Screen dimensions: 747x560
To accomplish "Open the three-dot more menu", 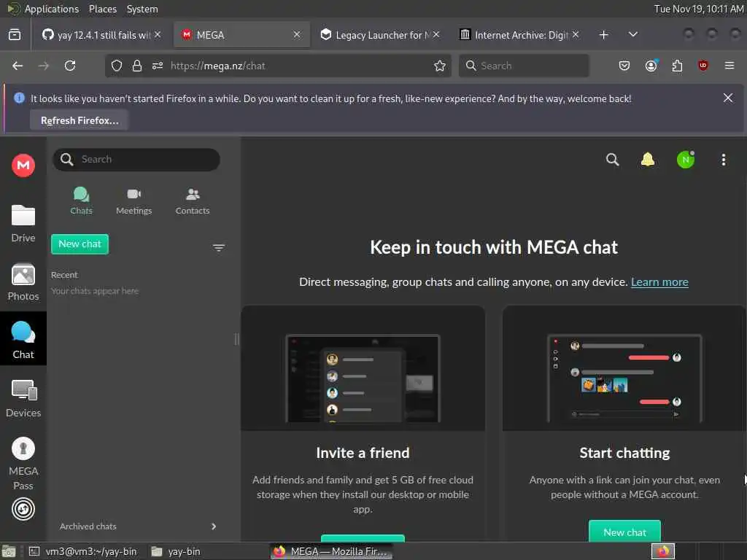I will (724, 160).
